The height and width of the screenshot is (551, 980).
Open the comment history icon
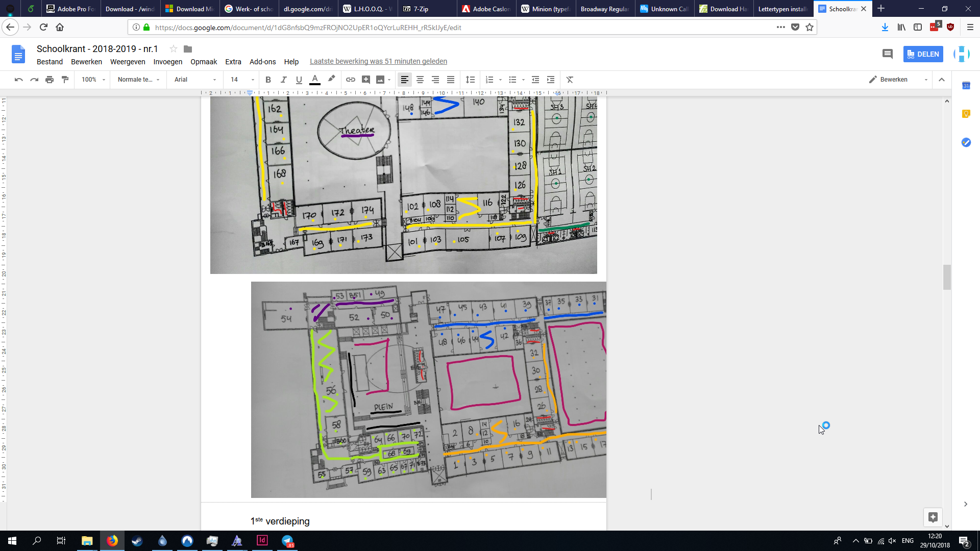point(887,54)
